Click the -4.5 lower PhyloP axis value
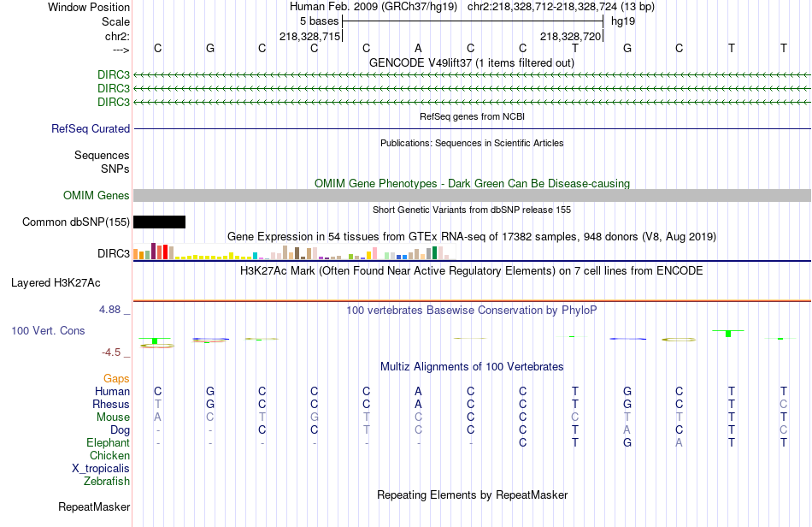The height and width of the screenshot is (527, 812). (111, 352)
